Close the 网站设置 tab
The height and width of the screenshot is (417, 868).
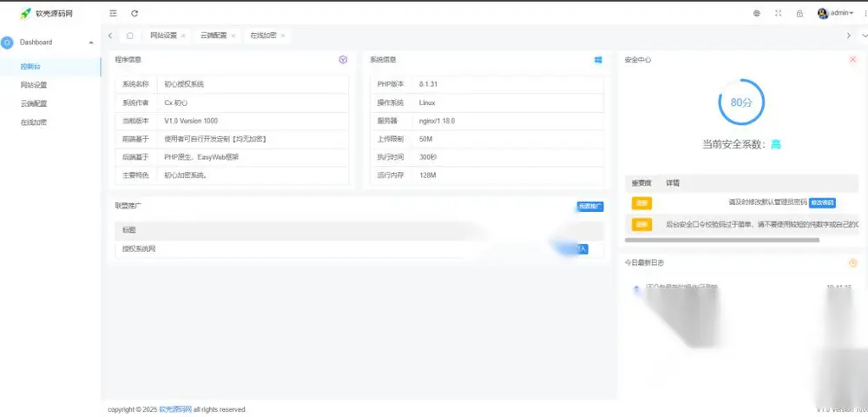183,36
